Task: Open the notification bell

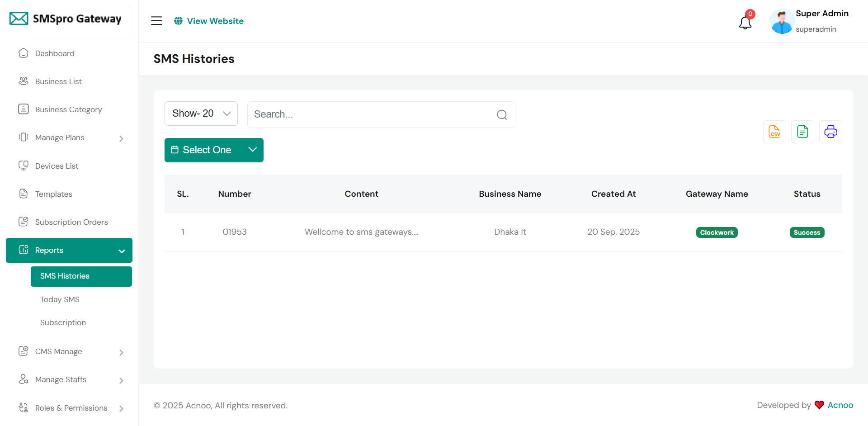Action: [745, 22]
